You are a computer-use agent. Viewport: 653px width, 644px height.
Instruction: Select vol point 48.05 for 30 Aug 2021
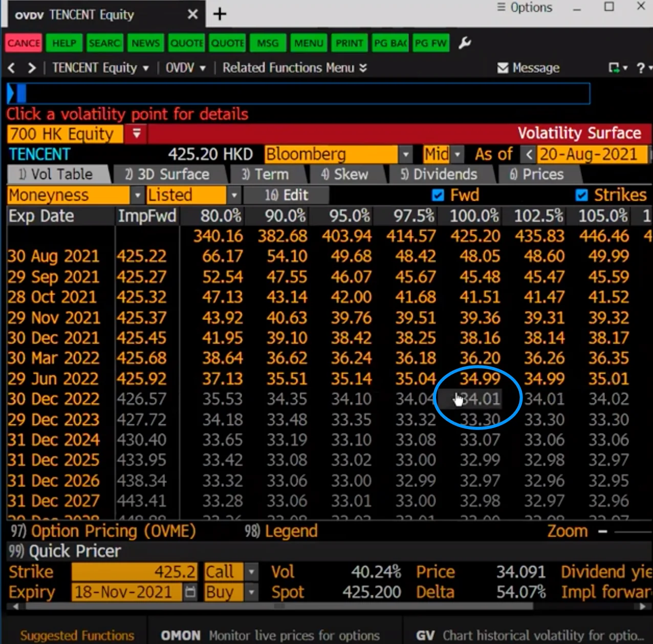[x=480, y=256]
